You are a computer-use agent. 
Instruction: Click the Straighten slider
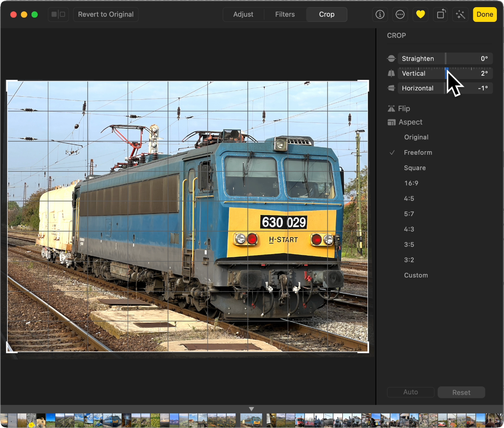tap(445, 58)
